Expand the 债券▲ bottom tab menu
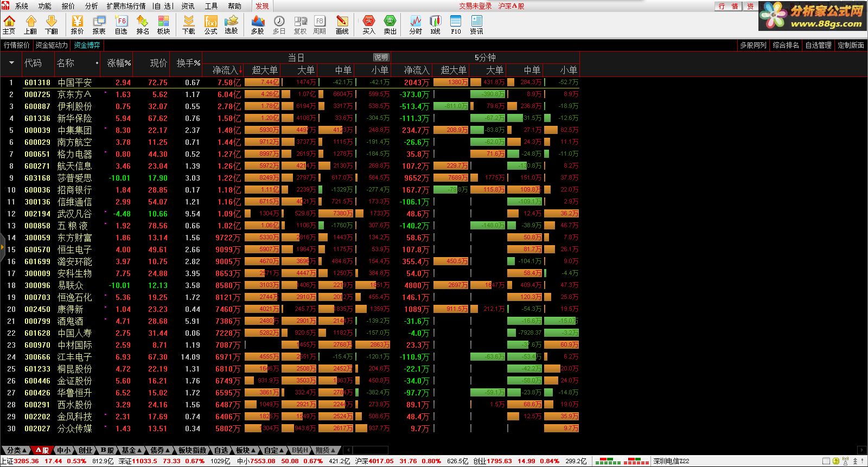The width and height of the screenshot is (868, 467). point(161,450)
